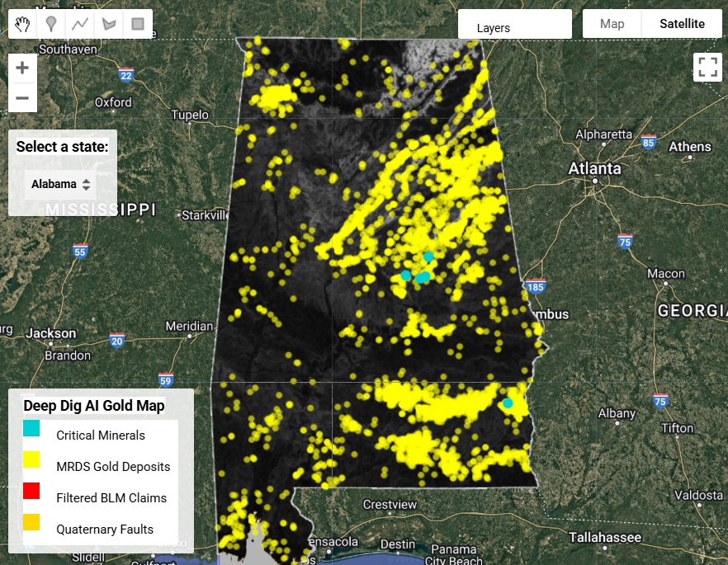Click the cyan critical mineral point near Georgia border
This screenshot has height=565, width=728.
(508, 403)
